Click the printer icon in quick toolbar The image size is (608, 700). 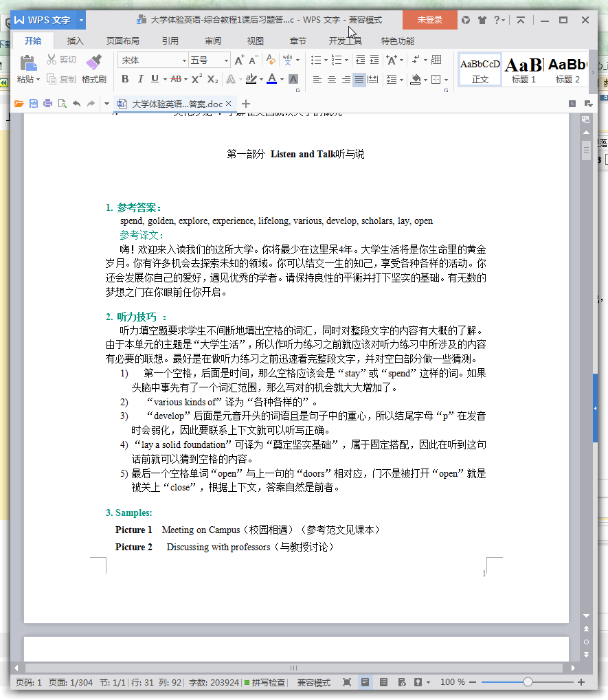pos(48,104)
